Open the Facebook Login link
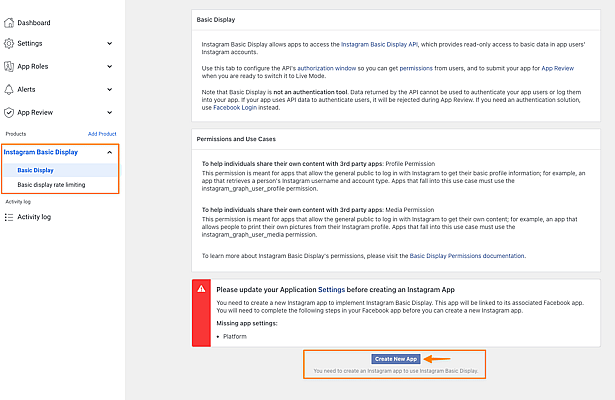The image size is (615, 400). click(x=235, y=107)
